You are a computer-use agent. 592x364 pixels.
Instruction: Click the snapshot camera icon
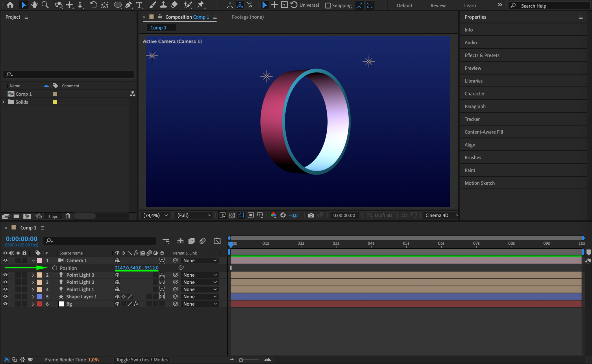311,215
